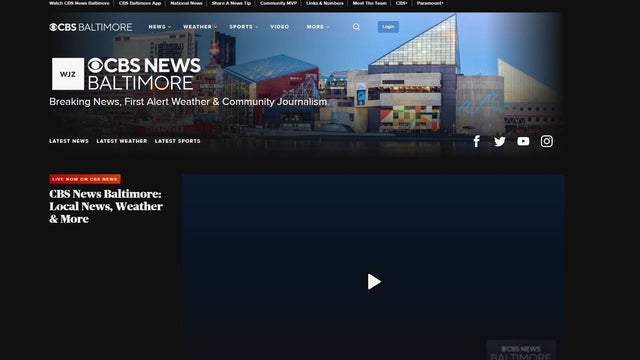
Task: Expand the Weather dropdown menu
Action: tap(200, 27)
